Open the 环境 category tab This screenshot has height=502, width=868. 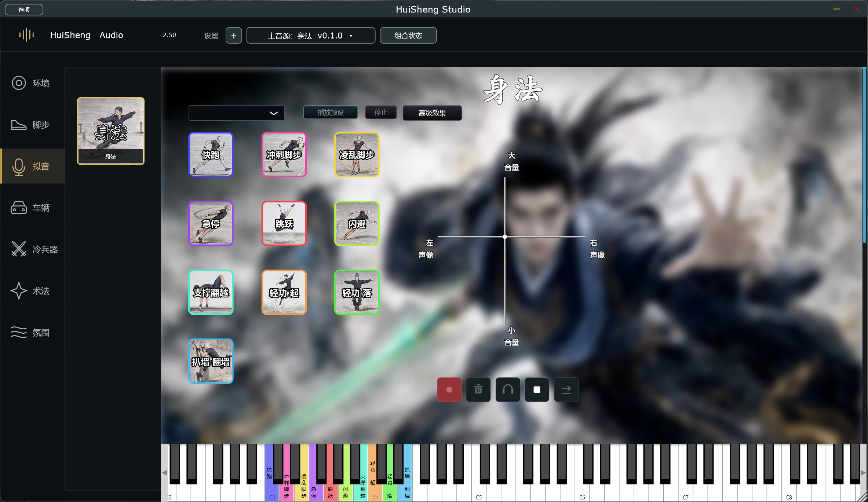pos(33,83)
